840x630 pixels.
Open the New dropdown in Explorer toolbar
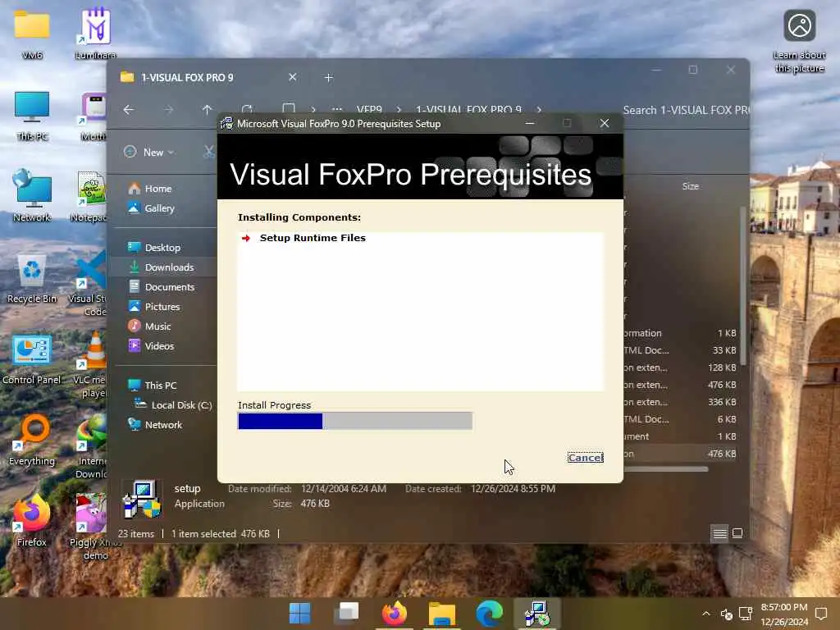148,152
